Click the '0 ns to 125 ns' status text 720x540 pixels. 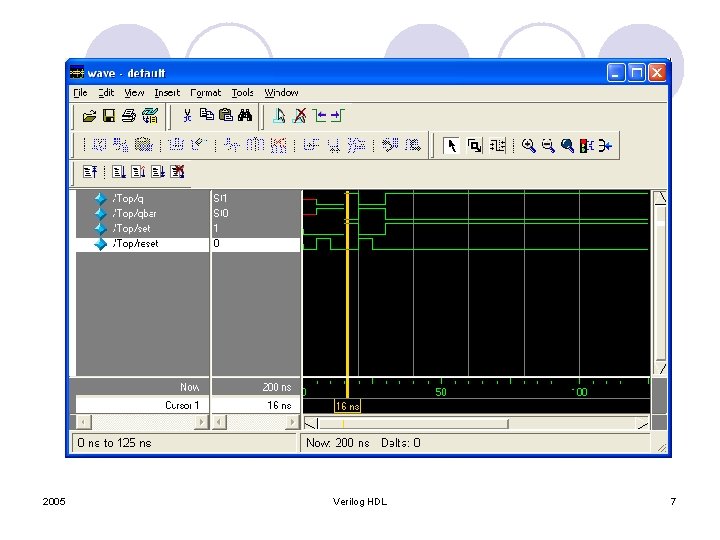(x=114, y=443)
